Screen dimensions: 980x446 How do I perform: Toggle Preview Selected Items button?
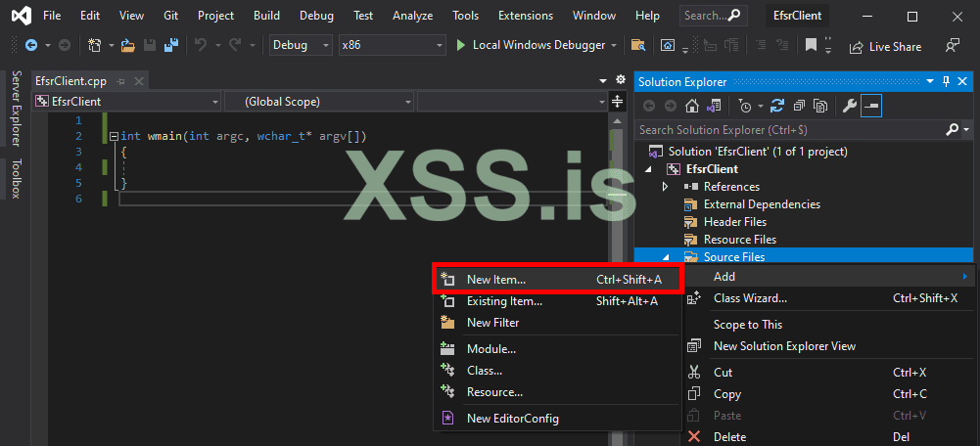(870, 107)
